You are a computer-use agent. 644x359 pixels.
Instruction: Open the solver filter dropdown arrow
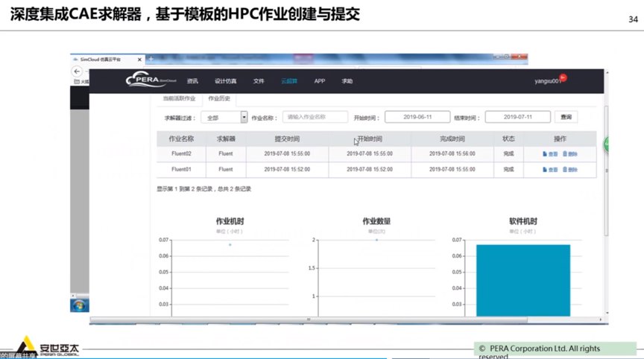[244, 117]
